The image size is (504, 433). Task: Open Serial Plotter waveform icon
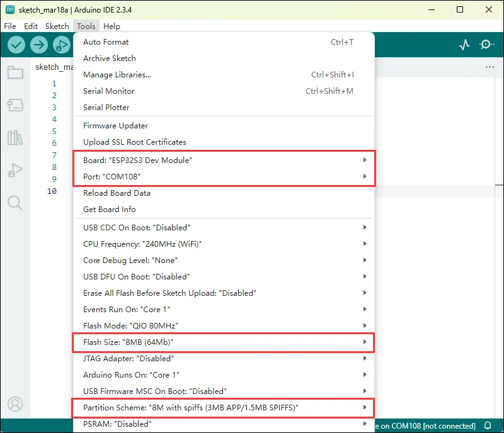[x=464, y=45]
